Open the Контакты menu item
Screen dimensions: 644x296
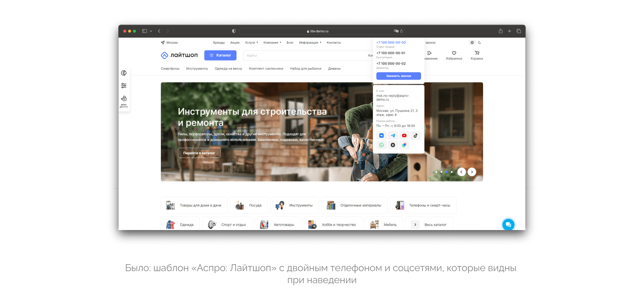pyautogui.click(x=334, y=42)
